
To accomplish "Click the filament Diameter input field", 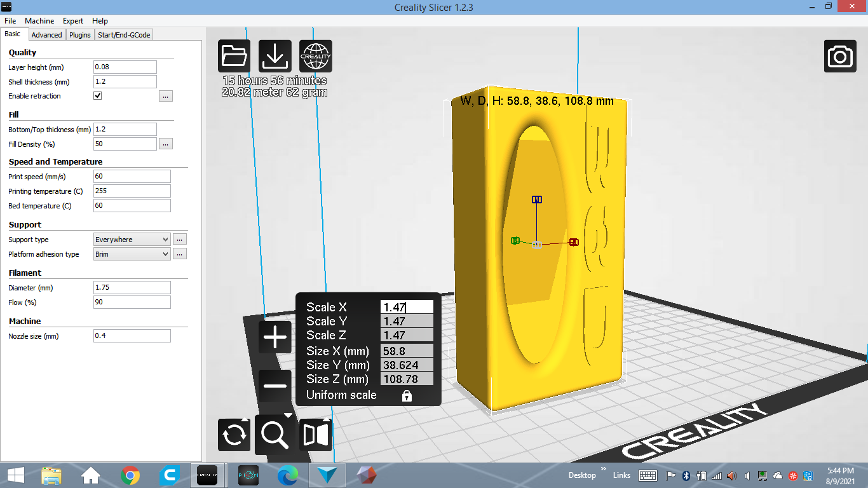I will point(132,287).
